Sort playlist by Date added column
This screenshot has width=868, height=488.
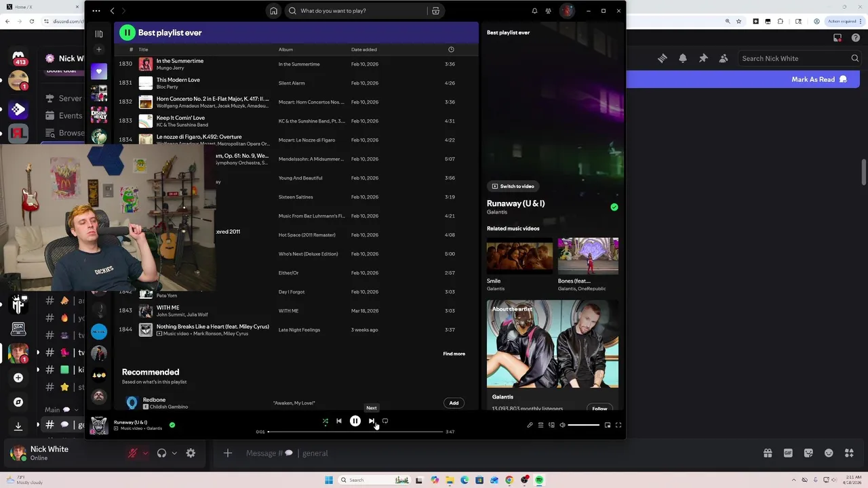(x=363, y=49)
